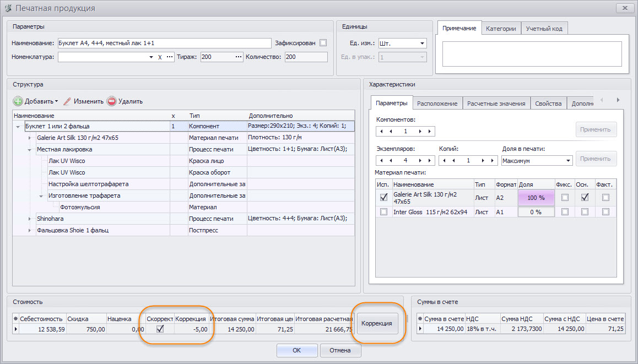Image resolution: width=638 pixels, height=364 pixels.
Task: Select the Настройка шелтотрафарета row
Action: click(x=183, y=184)
